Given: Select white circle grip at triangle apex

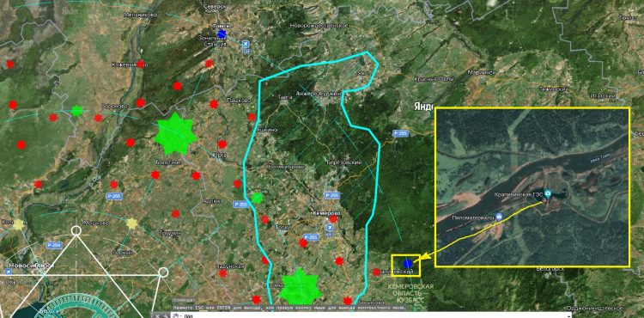Looking at the screenshot, I should pyautogui.click(x=76, y=230).
